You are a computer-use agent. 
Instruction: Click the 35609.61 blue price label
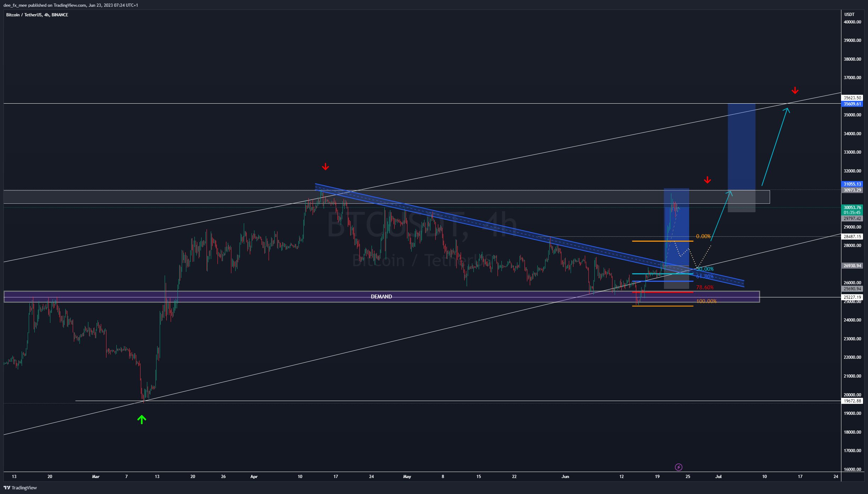pyautogui.click(x=852, y=104)
